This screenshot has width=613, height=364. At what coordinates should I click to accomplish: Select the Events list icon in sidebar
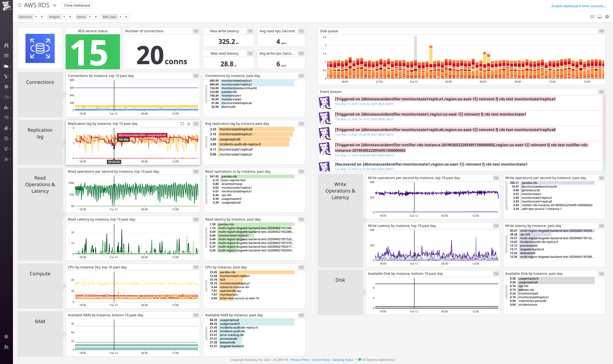(x=6, y=55)
